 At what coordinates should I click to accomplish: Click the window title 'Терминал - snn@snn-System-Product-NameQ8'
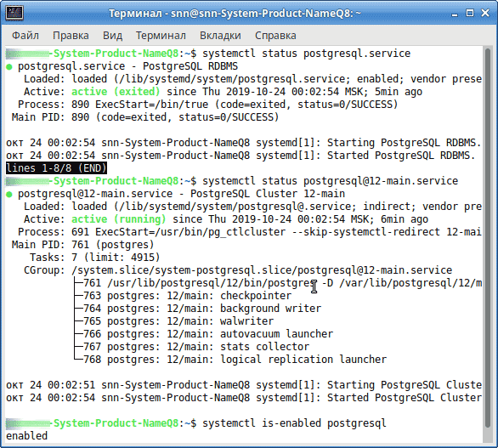click(x=235, y=14)
